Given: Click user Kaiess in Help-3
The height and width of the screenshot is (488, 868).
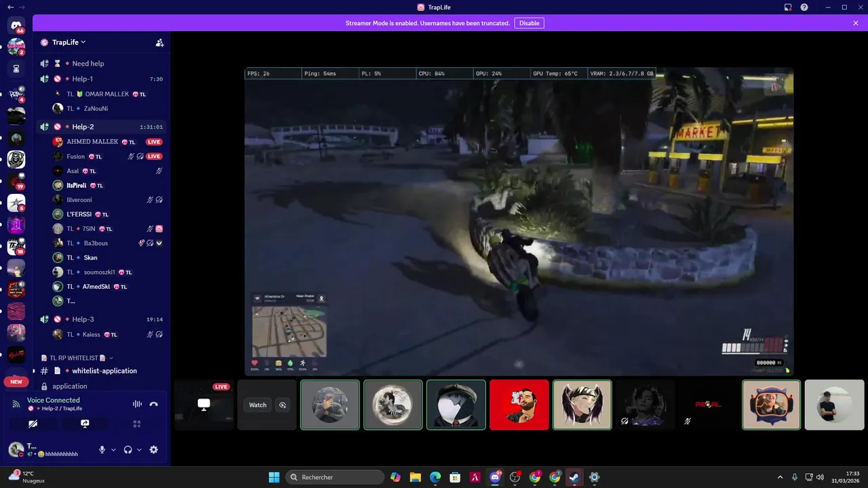Looking at the screenshot, I should coord(108,334).
